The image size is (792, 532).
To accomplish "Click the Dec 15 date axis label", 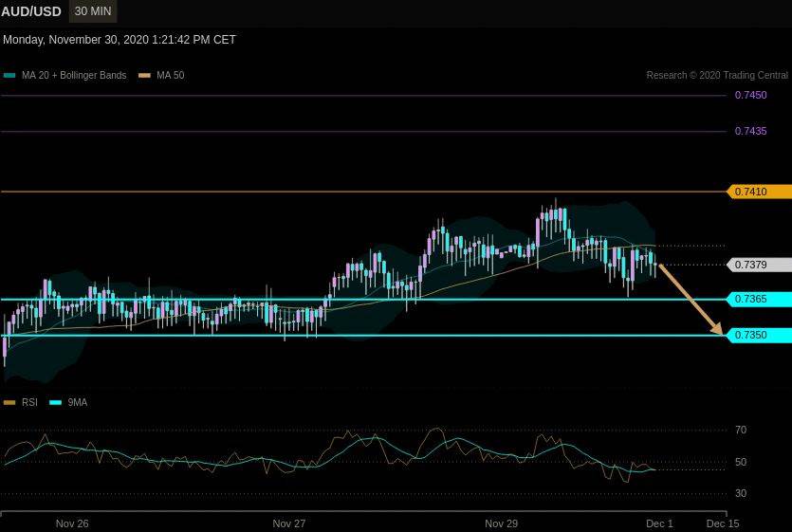I will (x=723, y=523).
